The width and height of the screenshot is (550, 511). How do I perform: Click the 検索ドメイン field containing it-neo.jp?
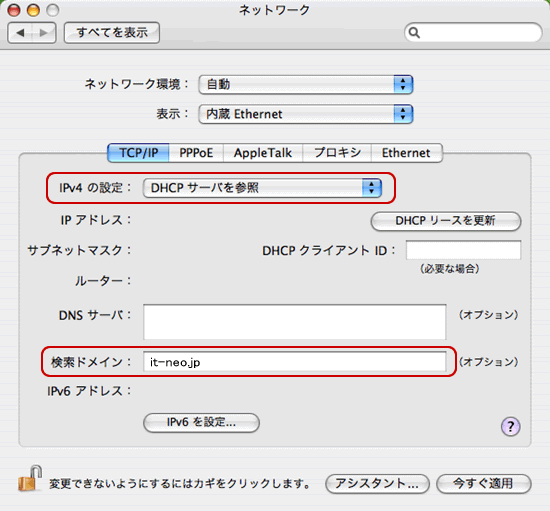pos(295,362)
